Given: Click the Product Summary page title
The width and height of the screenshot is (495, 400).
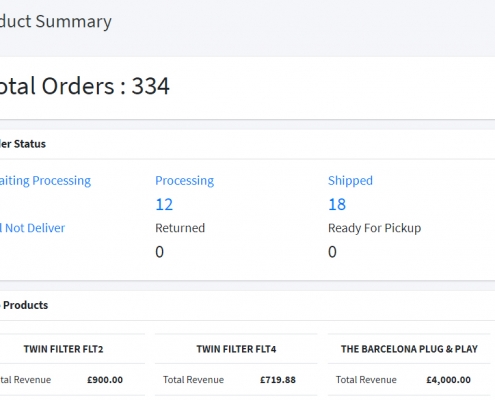Looking at the screenshot, I should [56, 21].
